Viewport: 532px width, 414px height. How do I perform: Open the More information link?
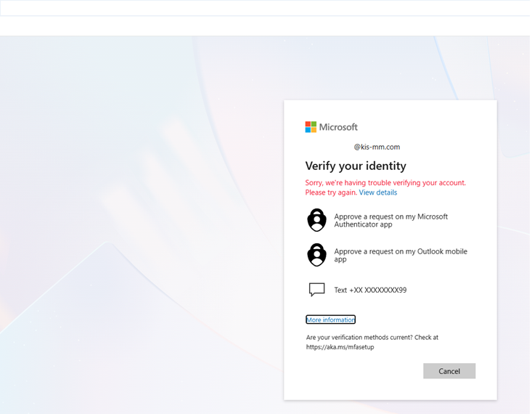click(330, 320)
